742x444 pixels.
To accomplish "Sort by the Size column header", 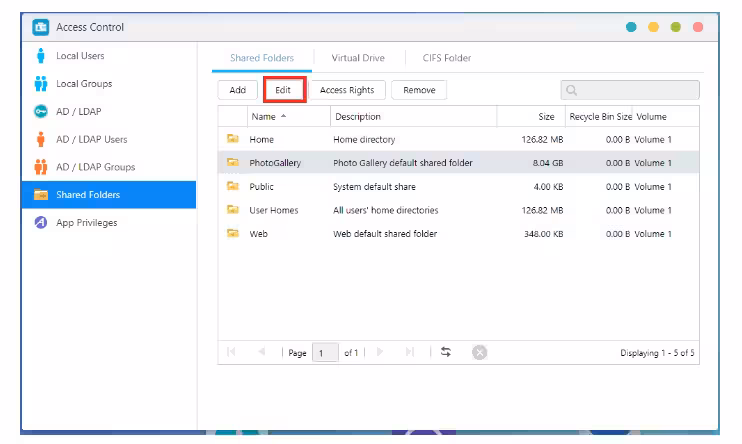I will (531, 116).
